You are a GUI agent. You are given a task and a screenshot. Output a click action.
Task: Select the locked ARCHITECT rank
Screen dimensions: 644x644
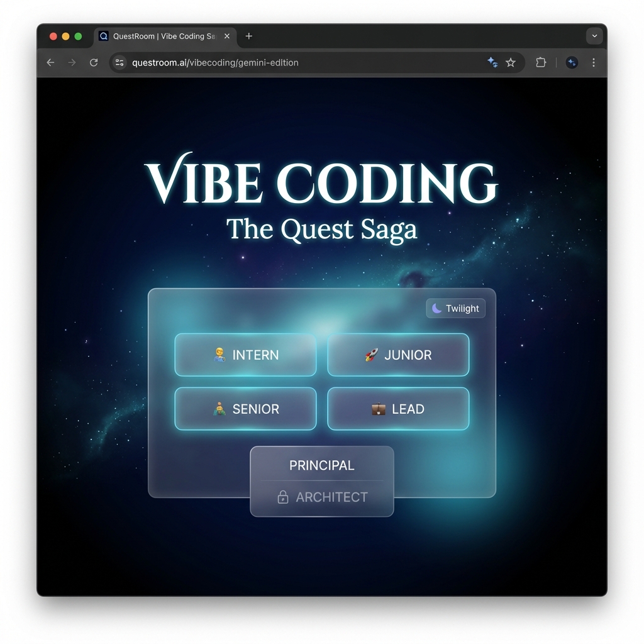click(321, 497)
